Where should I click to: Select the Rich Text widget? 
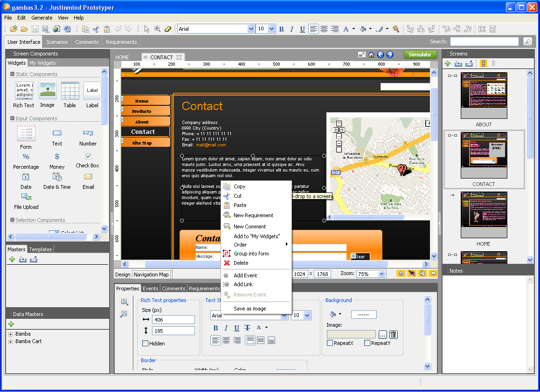(24, 91)
